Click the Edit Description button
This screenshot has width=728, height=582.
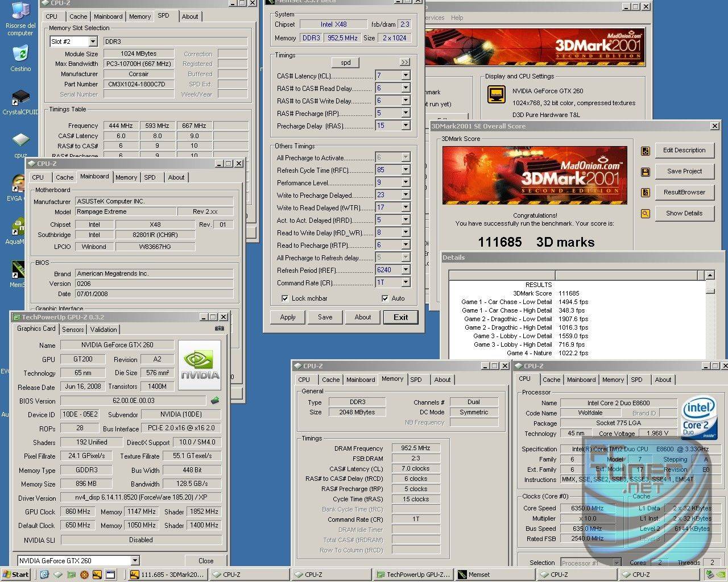[x=684, y=151]
